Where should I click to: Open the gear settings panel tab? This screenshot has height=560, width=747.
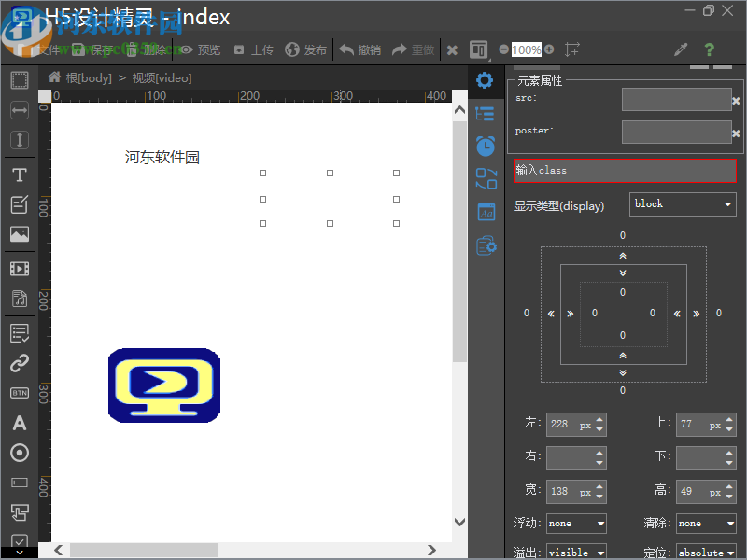485,80
